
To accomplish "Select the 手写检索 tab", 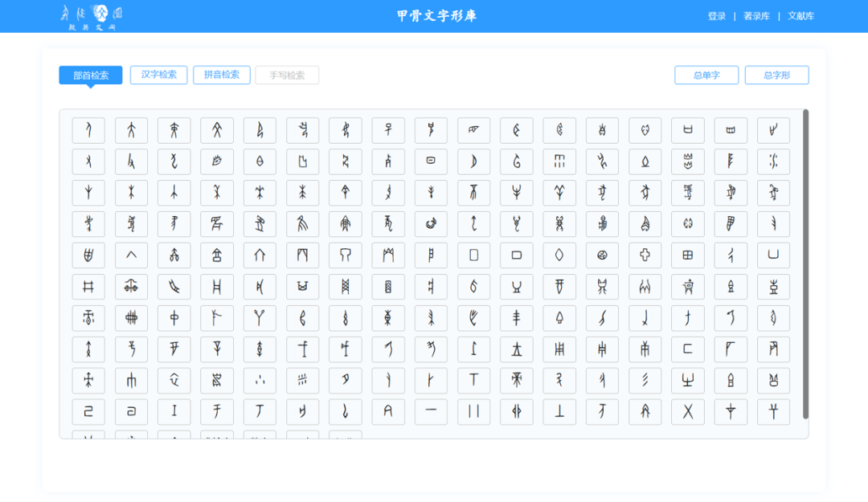I will (x=287, y=75).
